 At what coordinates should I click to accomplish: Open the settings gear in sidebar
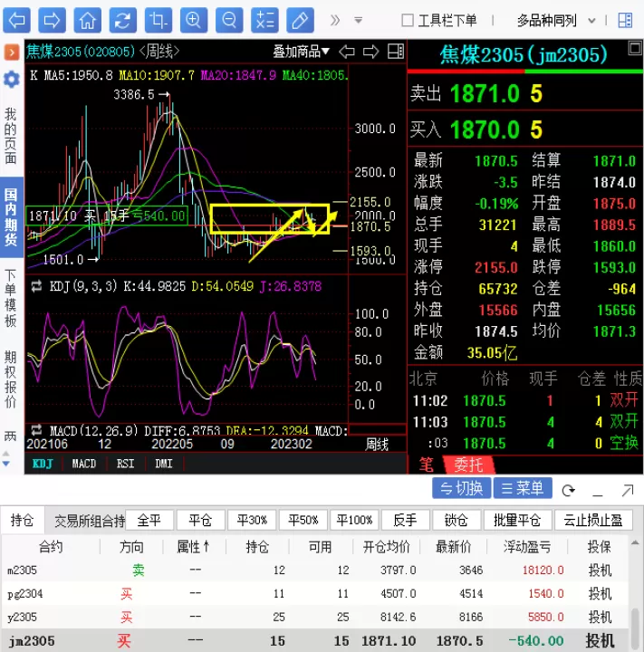12,79
